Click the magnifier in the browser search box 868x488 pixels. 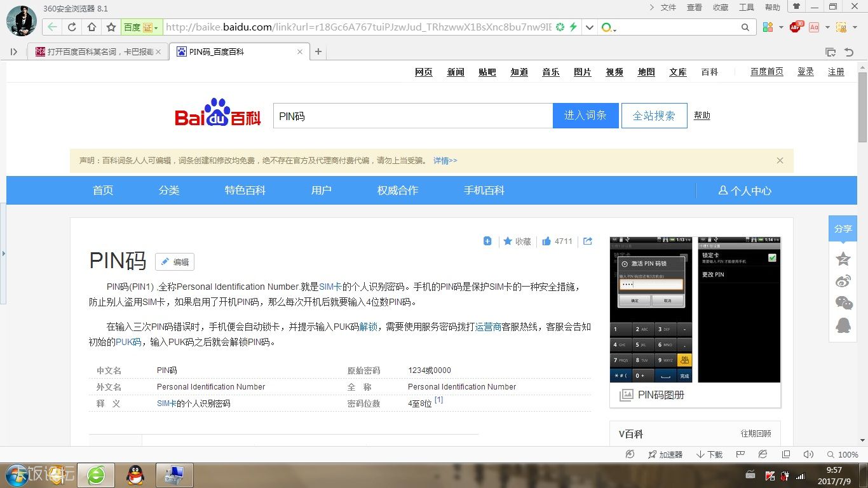(x=745, y=27)
